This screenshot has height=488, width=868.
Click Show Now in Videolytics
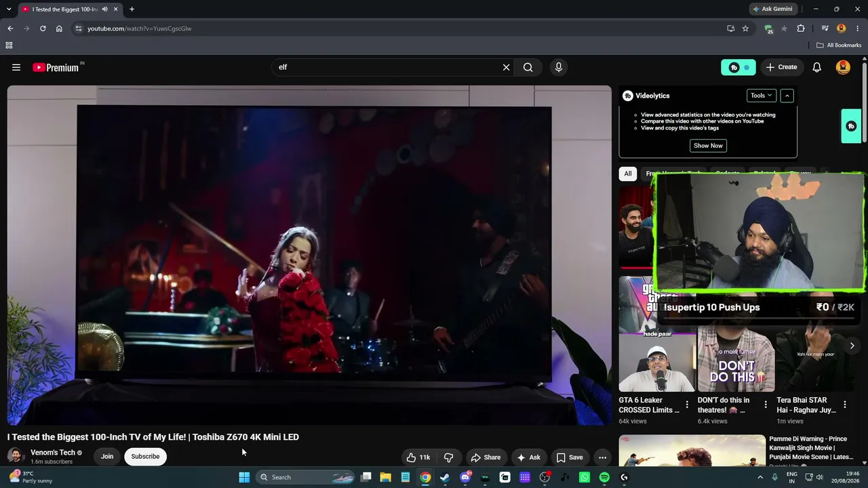point(708,146)
